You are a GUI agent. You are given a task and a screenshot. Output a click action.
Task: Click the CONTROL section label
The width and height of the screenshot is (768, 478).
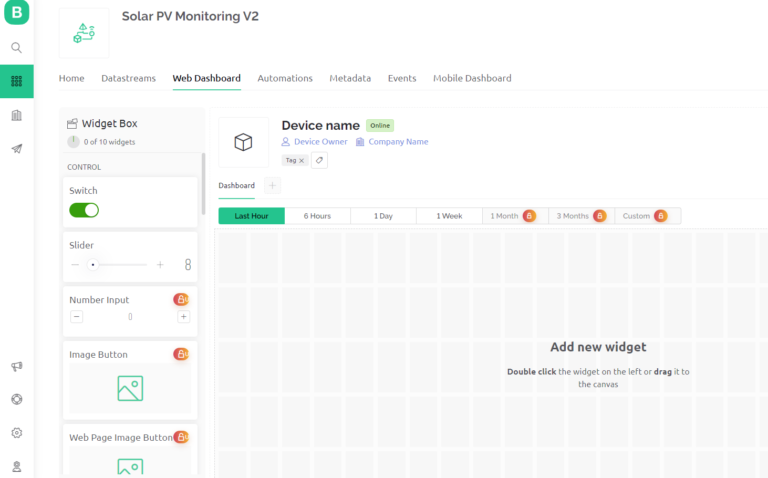pos(84,167)
